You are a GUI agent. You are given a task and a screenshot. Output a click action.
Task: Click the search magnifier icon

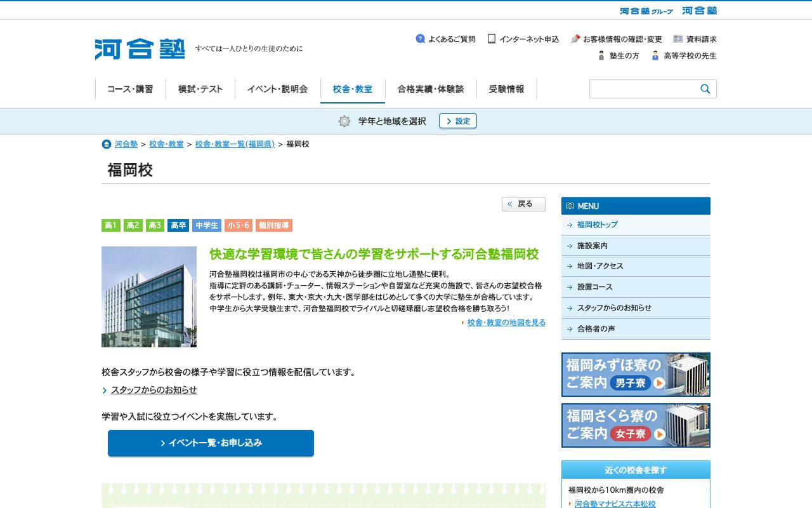(705, 89)
